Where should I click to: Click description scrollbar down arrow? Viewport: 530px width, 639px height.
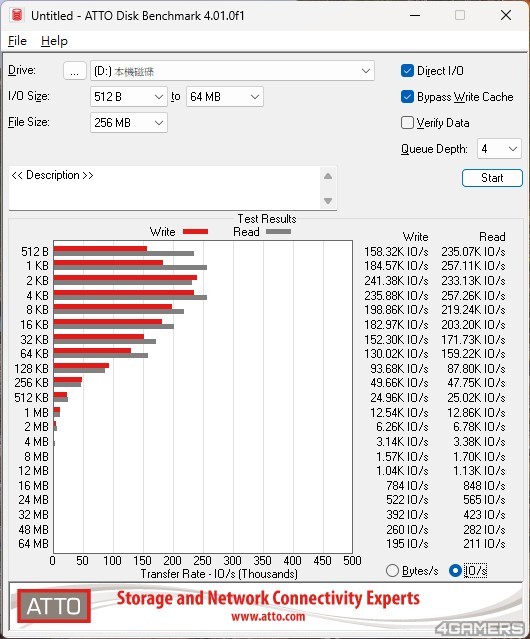(328, 201)
